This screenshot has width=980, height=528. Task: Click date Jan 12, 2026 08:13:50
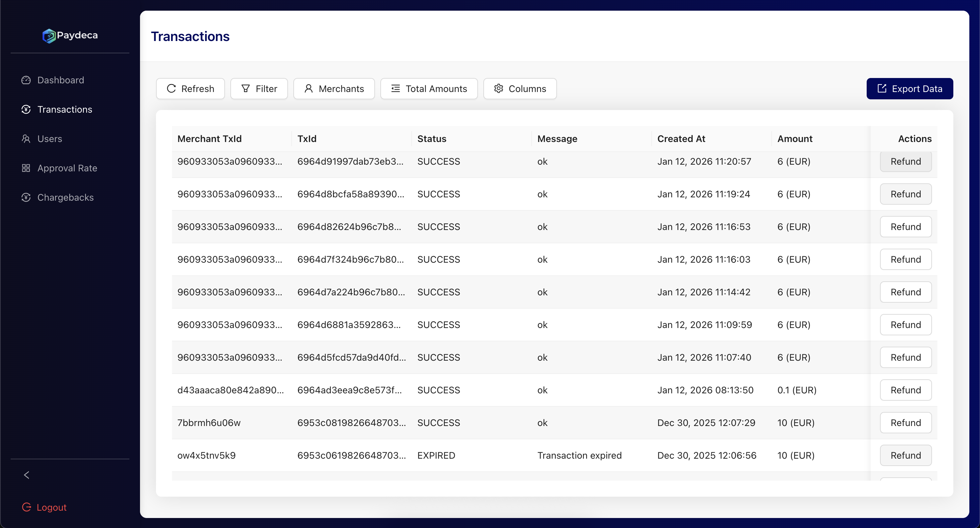705,390
